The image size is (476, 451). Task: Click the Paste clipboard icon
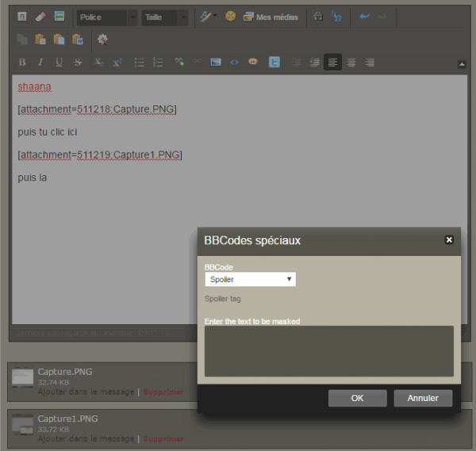[x=40, y=40]
